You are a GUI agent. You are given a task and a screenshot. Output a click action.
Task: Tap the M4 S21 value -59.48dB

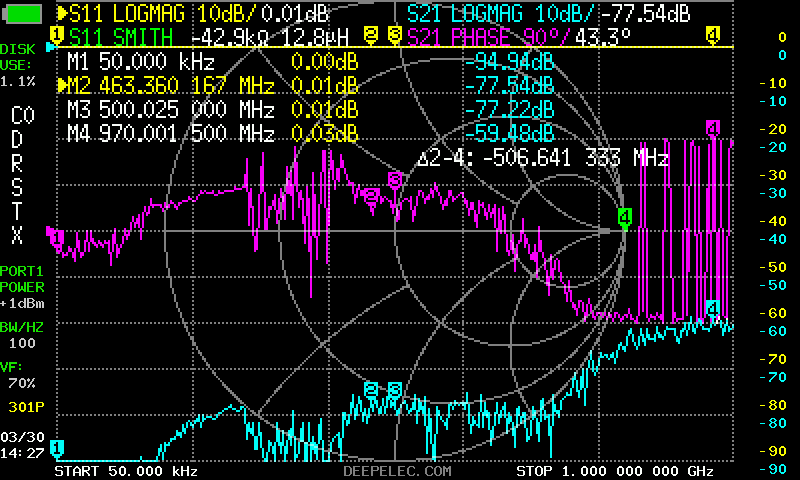(509, 134)
